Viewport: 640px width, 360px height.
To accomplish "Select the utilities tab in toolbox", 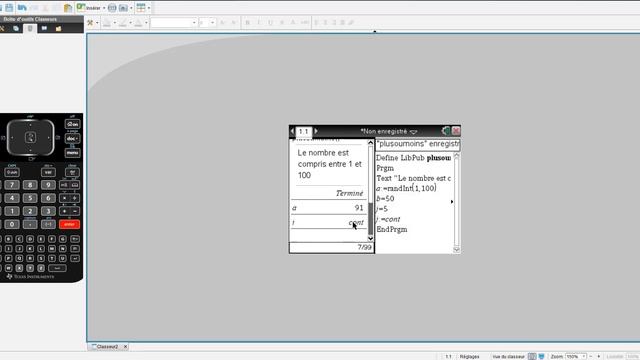I will coord(44,28).
